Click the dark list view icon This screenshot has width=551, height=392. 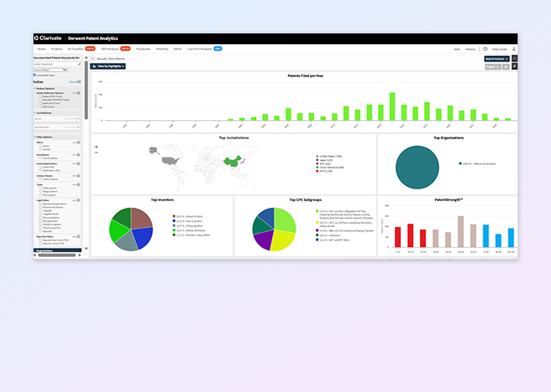(x=514, y=58)
